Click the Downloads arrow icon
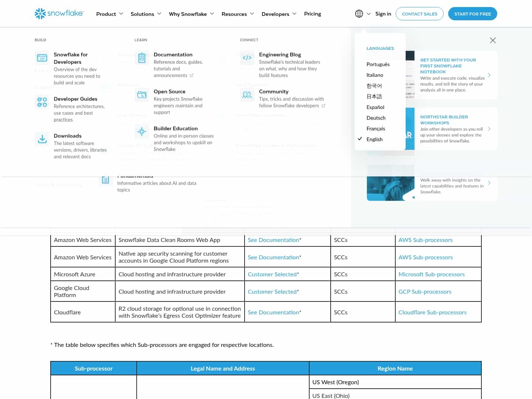Viewport: 532px width, 399px height. (x=42, y=139)
